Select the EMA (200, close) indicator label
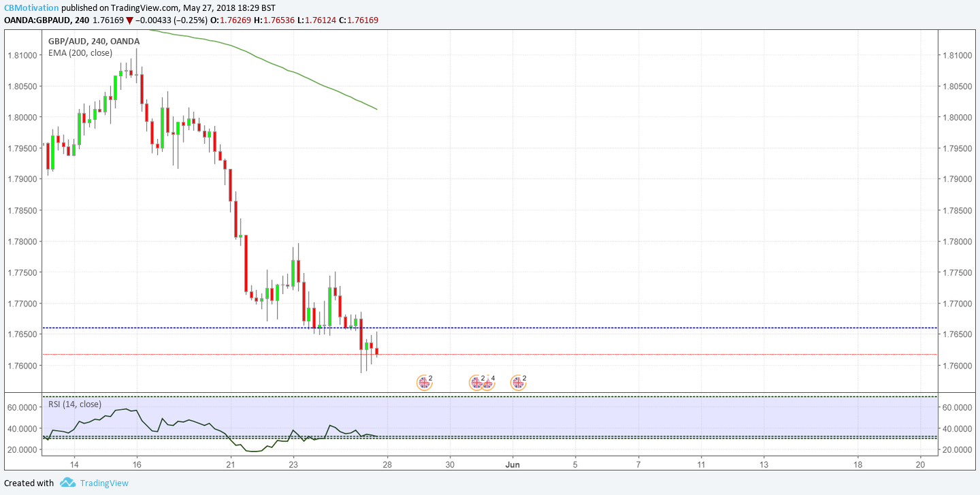 [x=81, y=52]
